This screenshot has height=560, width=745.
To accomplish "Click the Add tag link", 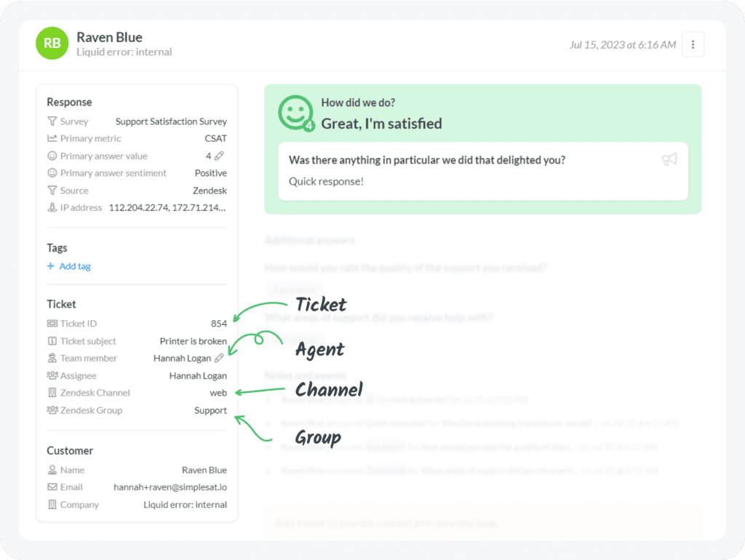I will tap(68, 265).
